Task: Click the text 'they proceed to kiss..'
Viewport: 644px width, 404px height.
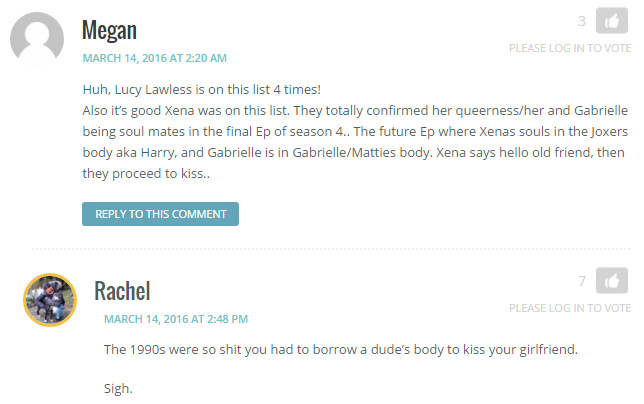Action: [146, 174]
